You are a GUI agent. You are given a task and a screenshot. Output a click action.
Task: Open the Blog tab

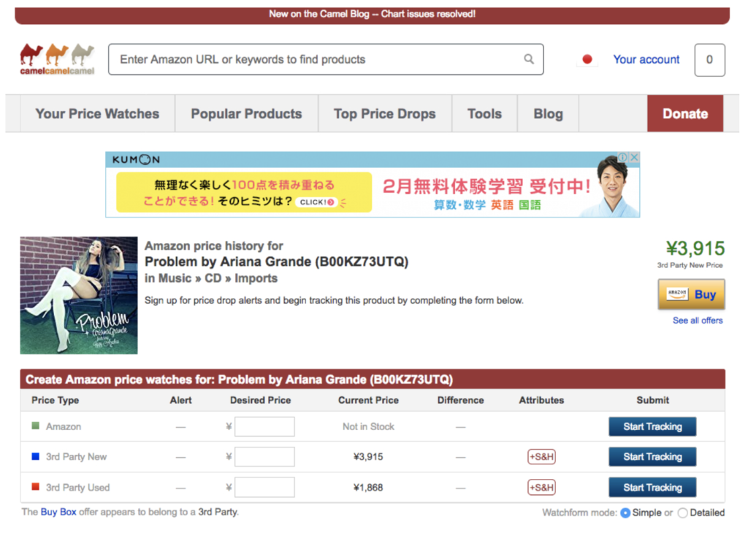548,113
